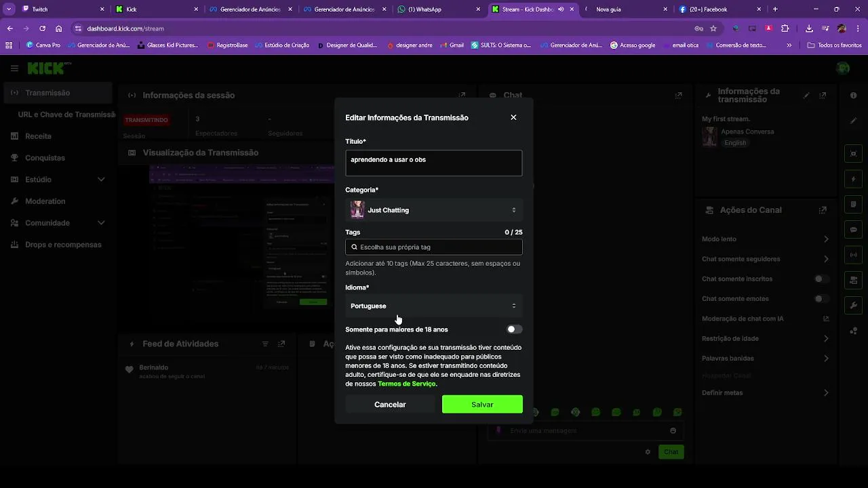Click the Título field with 'aprendendo a usar o obs'

(434, 163)
